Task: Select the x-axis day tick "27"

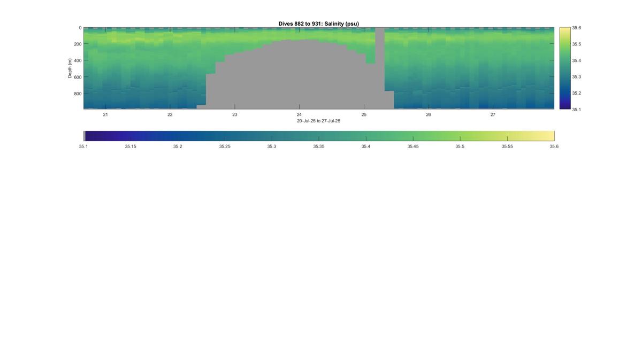Action: click(x=493, y=114)
